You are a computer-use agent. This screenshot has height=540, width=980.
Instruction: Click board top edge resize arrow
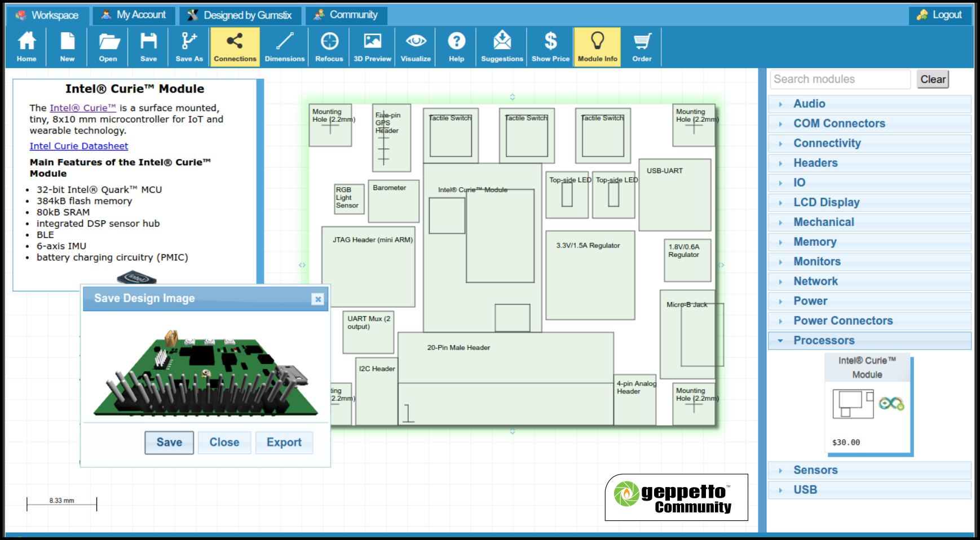coord(513,97)
